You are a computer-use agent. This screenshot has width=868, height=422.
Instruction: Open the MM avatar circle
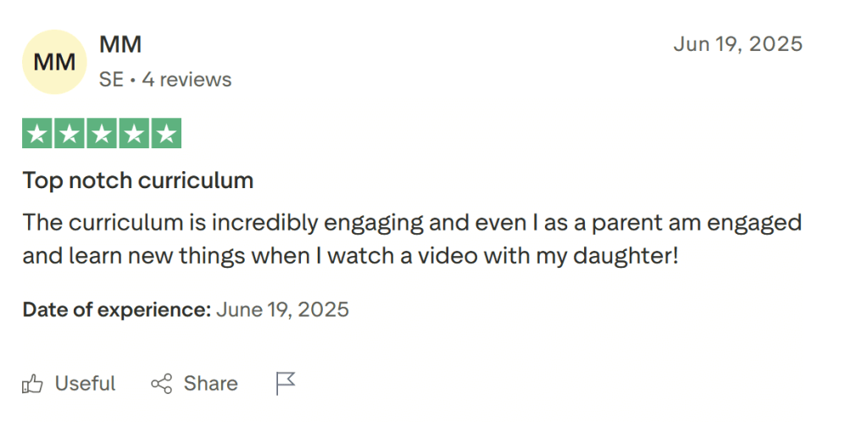[54, 62]
